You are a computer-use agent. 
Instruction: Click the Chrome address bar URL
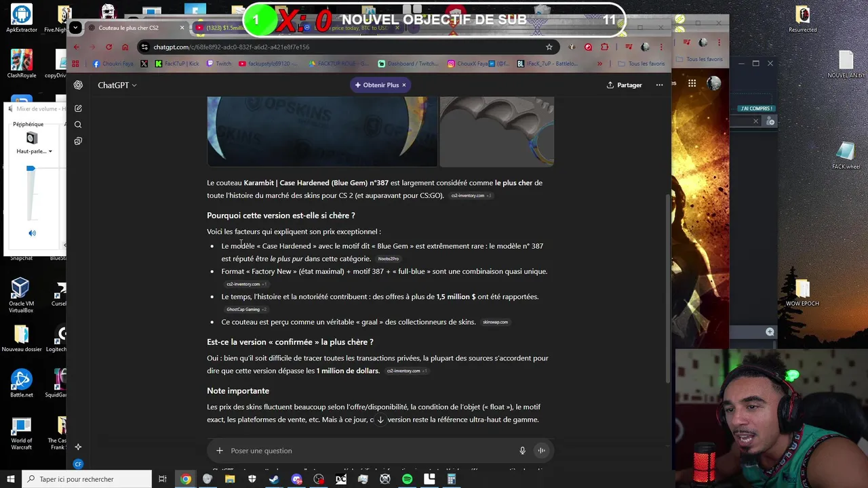click(231, 47)
